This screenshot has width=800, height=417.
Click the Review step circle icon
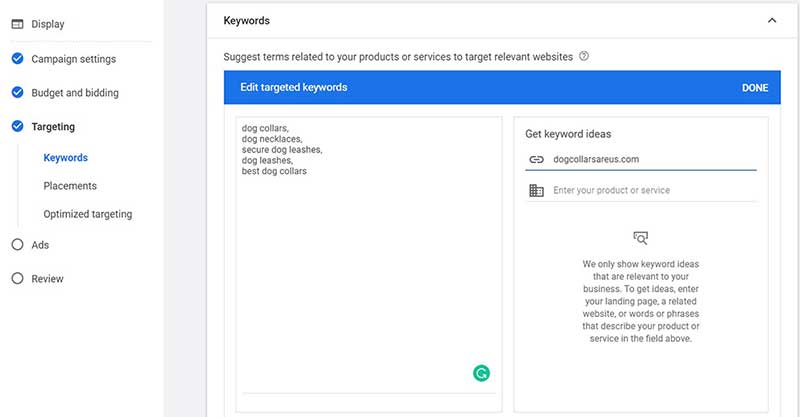click(x=17, y=278)
